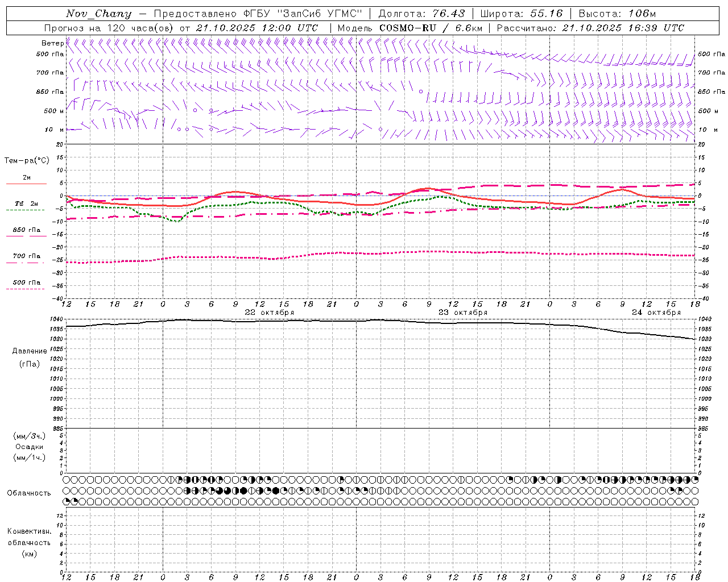
Task: Click the longitude value Долгота: 76.43
Action: click(x=421, y=14)
